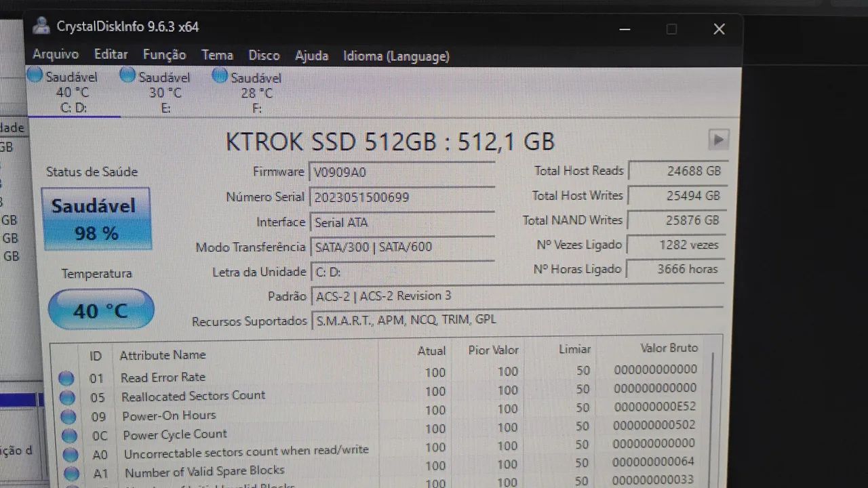Screen dimensions: 868x488
Task: Select the C: D: disk at 40 °C
Action: pyautogui.click(x=73, y=92)
